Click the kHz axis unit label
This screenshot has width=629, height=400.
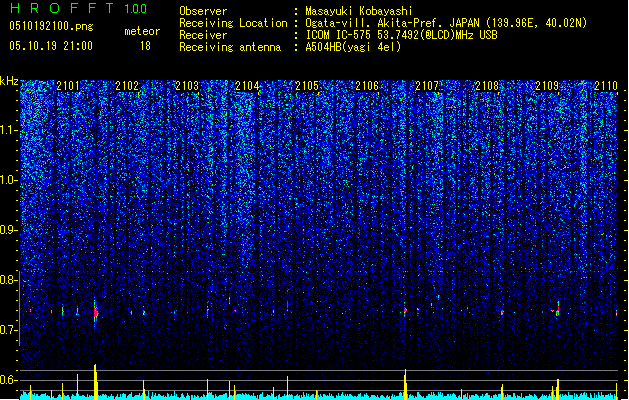(9, 81)
